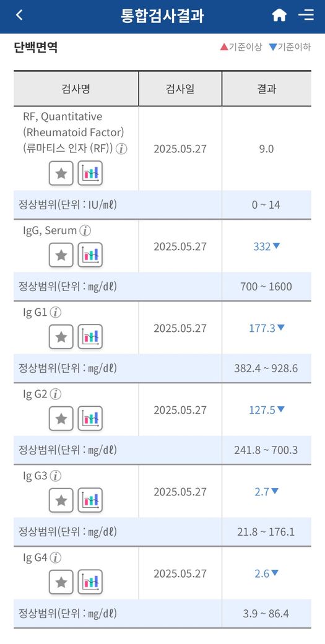Image resolution: width=325 pixels, height=644 pixels.
Task: Open the Ig G4 trend chart
Action: [x=90, y=582]
